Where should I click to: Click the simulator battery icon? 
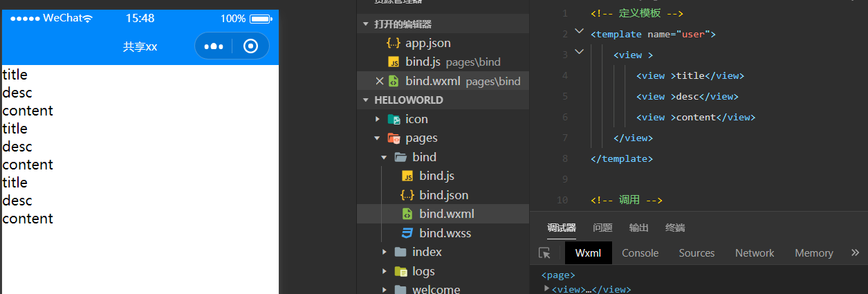[x=261, y=19]
